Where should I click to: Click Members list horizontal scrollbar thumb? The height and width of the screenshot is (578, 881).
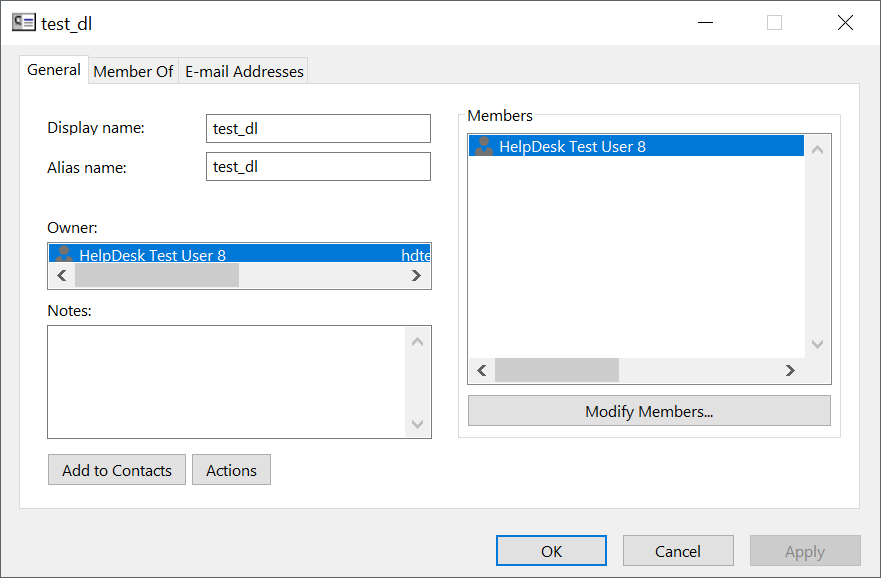click(x=557, y=370)
